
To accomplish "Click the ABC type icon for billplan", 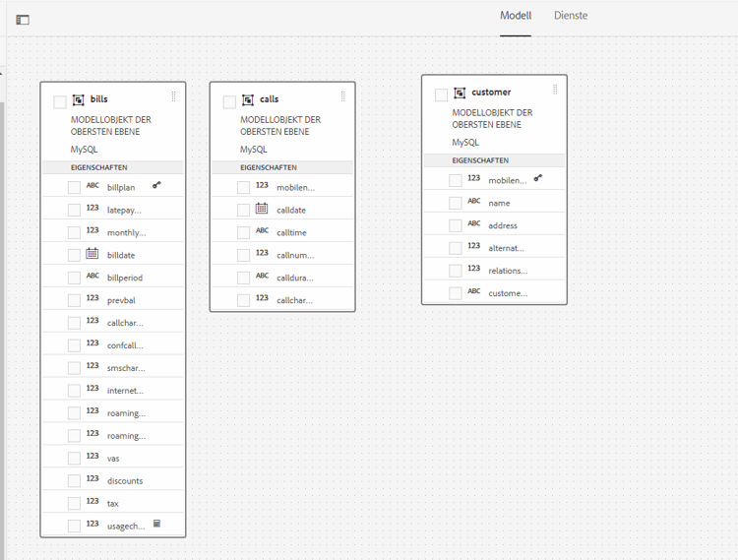I will click(92, 185).
